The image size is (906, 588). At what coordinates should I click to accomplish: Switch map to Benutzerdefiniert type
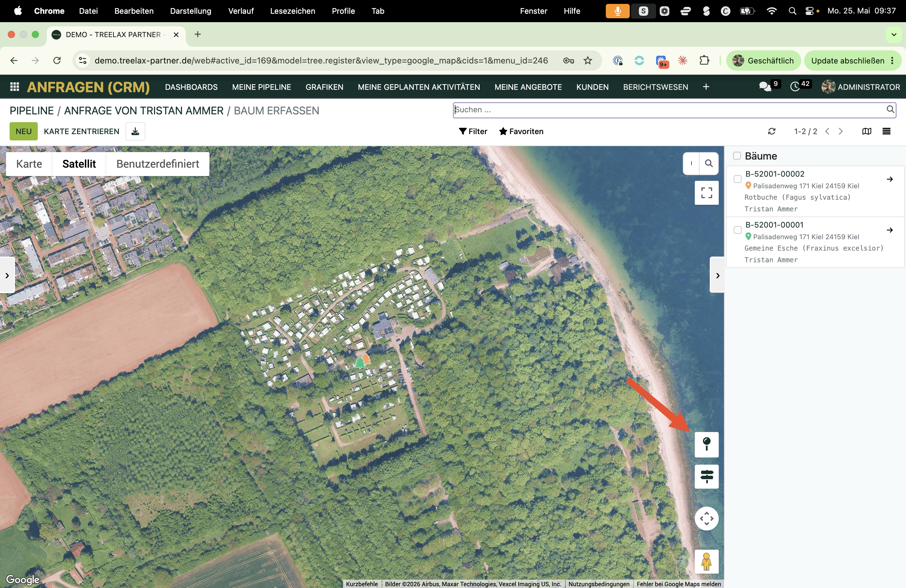[158, 164]
